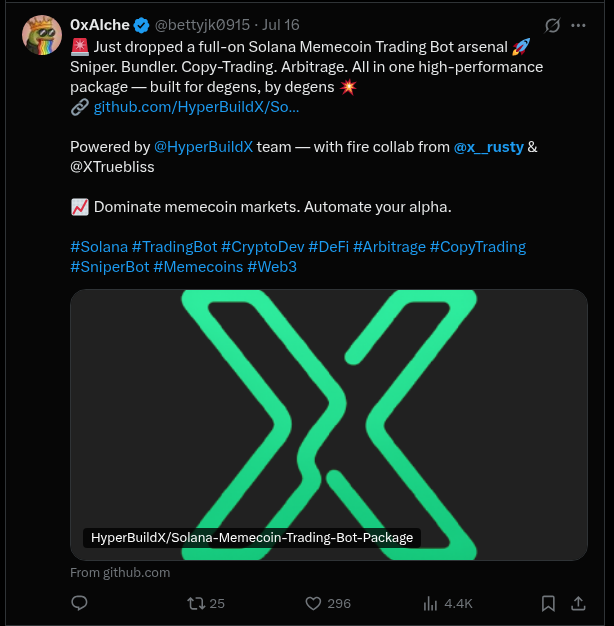This screenshot has height=626, width=614.
Task: Select the #SniperBot hashtag
Action: (109, 267)
